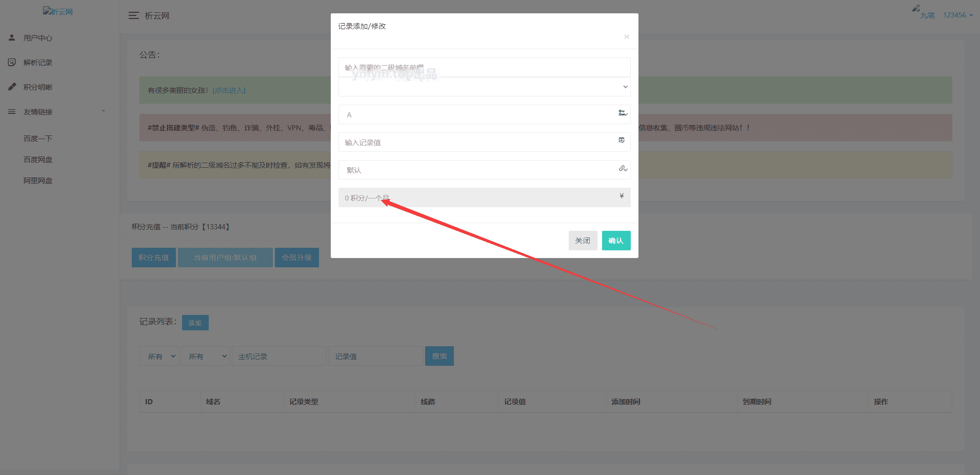Click the 搜索 button
This screenshot has height=475, width=980.
[439, 356]
